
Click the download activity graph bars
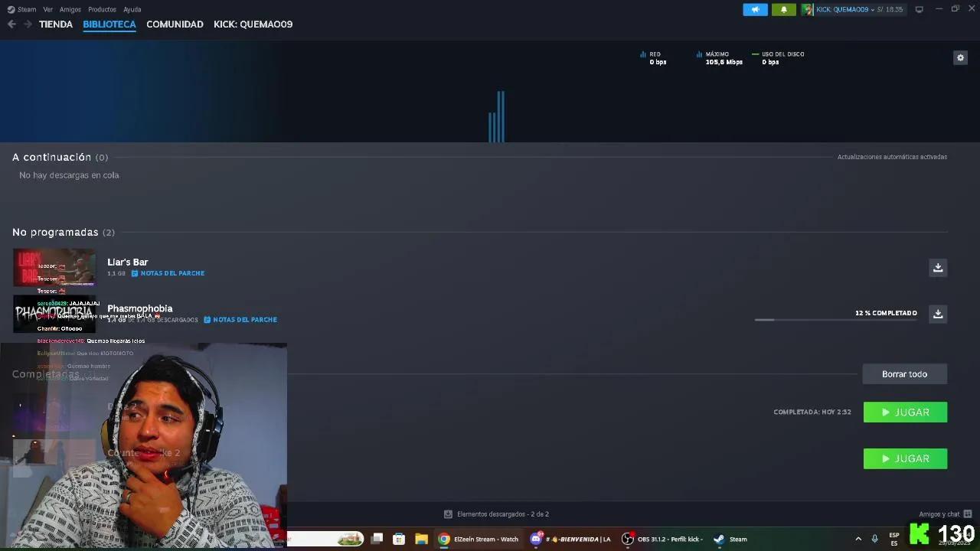click(497, 116)
